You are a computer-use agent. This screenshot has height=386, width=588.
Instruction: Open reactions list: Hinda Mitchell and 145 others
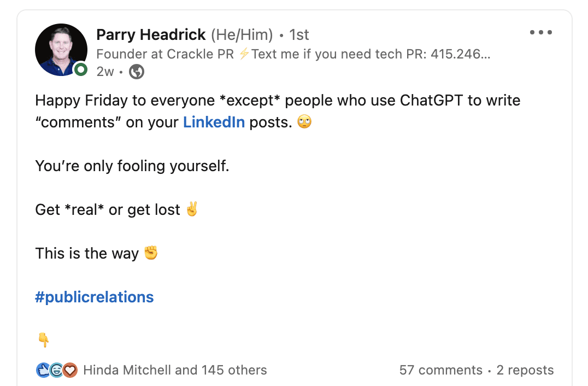point(175,370)
